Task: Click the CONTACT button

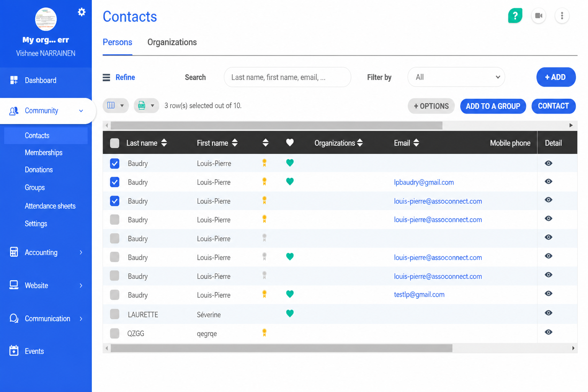Action: [x=554, y=106]
